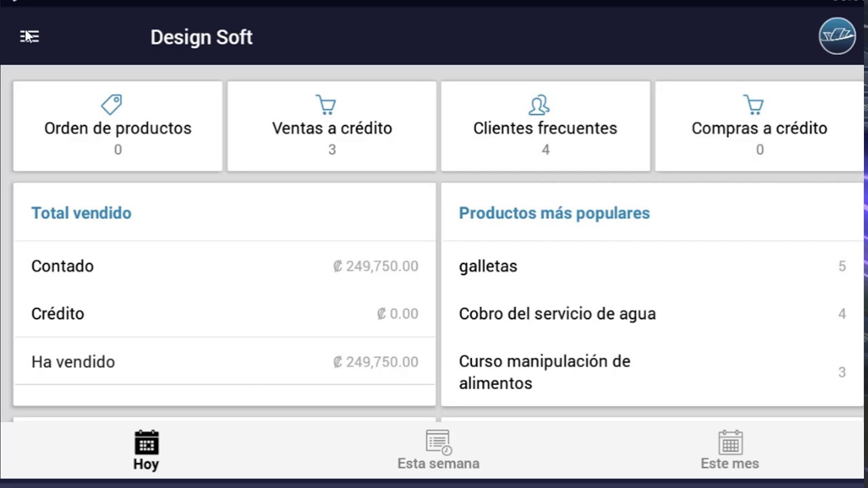Viewport: 868px width, 488px height.
Task: Open the Clientes frecuentes card
Action: coord(545,126)
